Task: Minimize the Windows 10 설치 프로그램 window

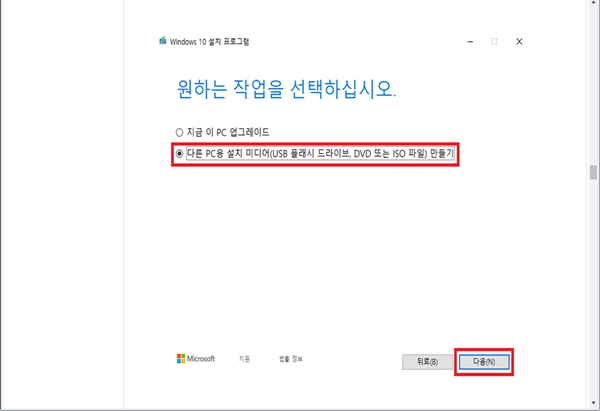Action: [470, 41]
